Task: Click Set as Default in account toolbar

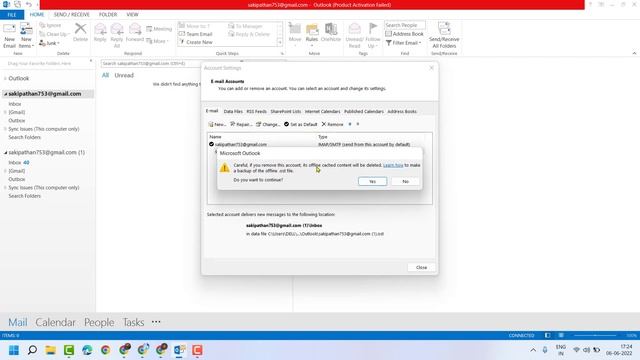Action: coord(300,124)
